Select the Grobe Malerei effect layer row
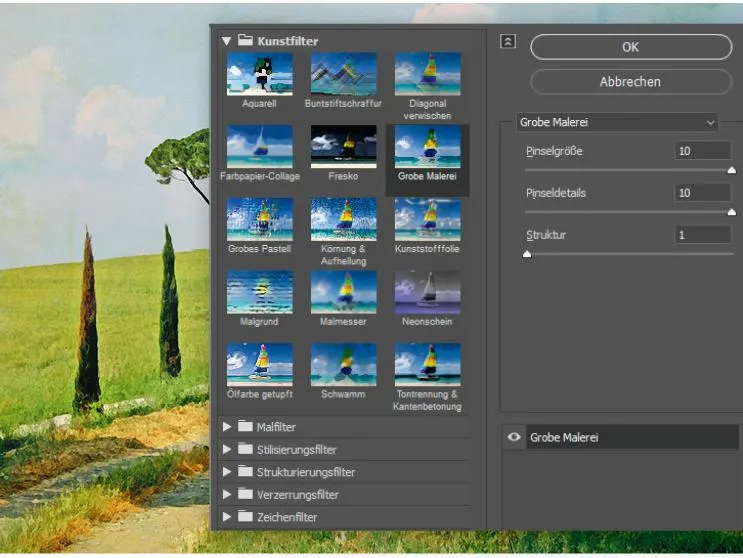The image size is (743, 558). tap(632, 437)
